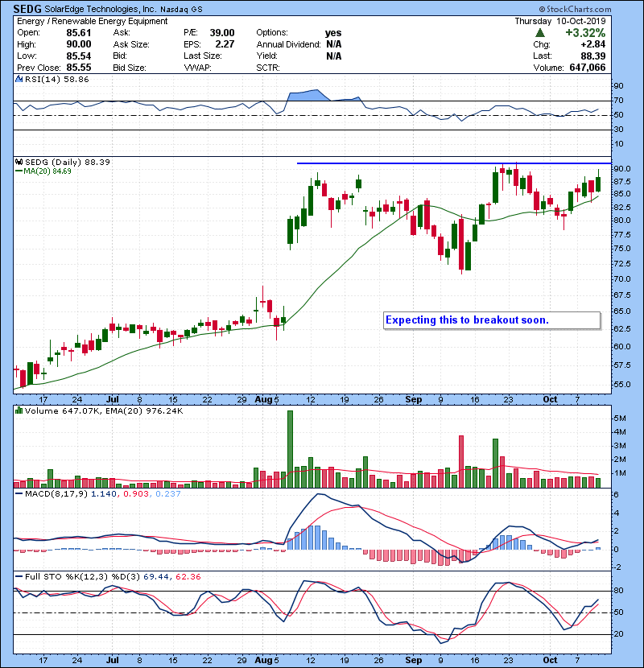Click the SCTR label

click(267, 68)
